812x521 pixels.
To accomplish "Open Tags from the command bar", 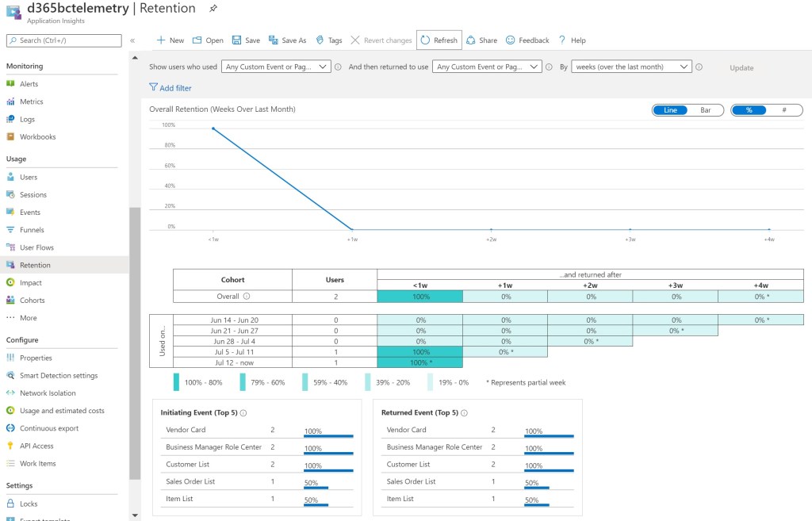I will (x=320, y=40).
